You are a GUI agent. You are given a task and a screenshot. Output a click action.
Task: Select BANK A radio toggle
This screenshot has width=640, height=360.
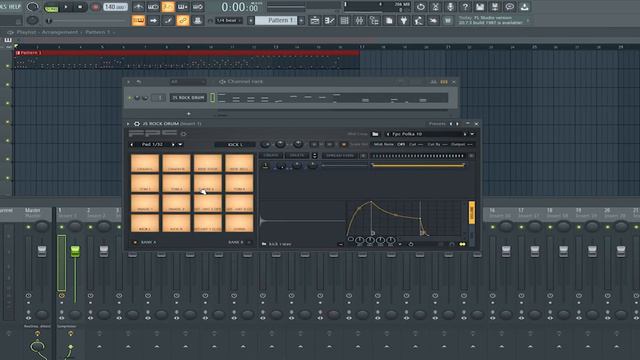[x=135, y=242]
